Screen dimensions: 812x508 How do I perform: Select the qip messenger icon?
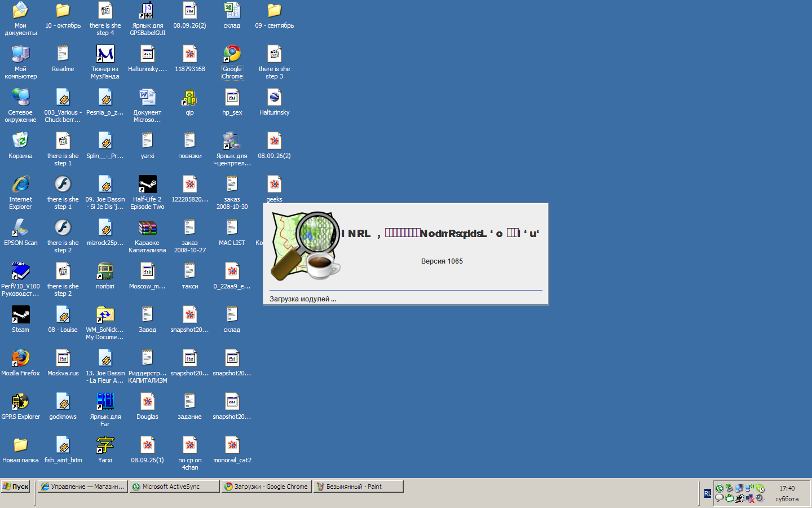point(189,98)
